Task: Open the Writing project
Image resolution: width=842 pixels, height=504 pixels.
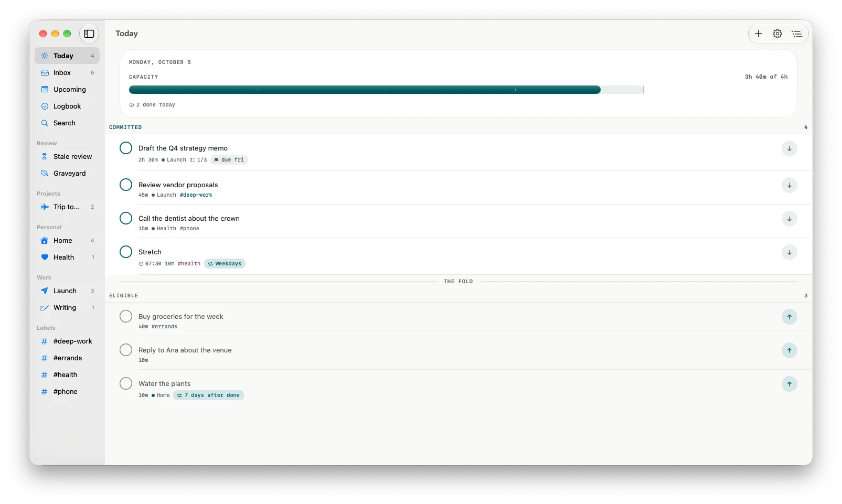Action: coord(67,307)
